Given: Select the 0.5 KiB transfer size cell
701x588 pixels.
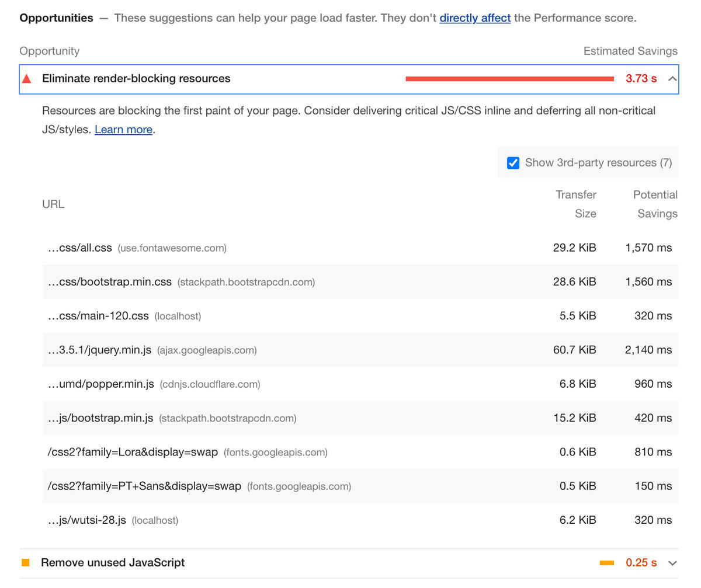Looking at the screenshot, I should coord(578,486).
